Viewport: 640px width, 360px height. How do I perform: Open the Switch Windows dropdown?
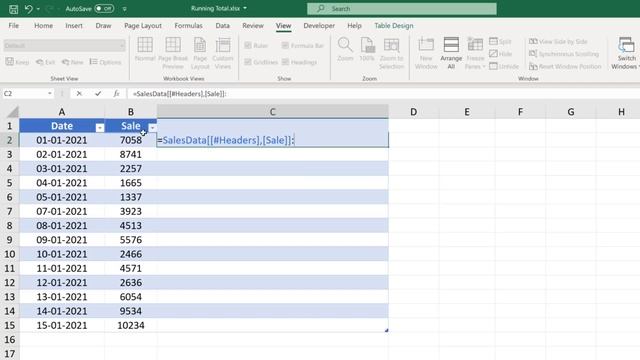coord(626,53)
